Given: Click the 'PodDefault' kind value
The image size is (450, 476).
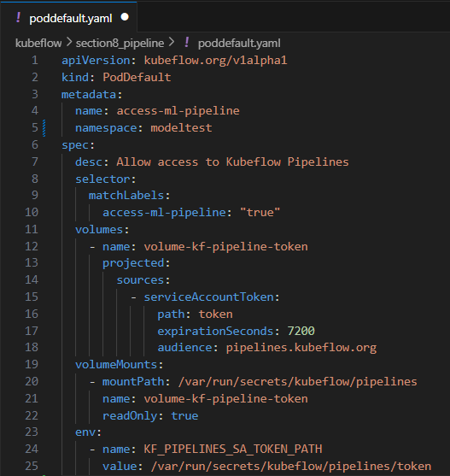Looking at the screenshot, I should (x=137, y=78).
